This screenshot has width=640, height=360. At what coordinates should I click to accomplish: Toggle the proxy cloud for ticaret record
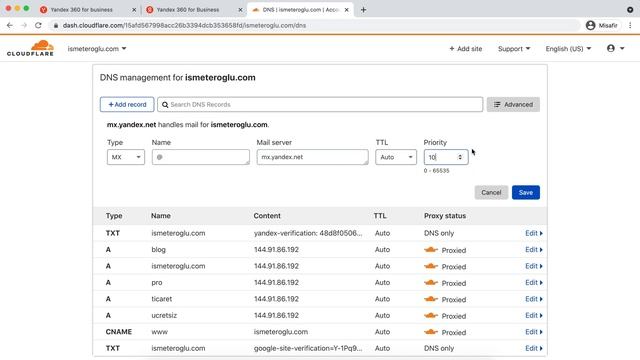(431, 299)
